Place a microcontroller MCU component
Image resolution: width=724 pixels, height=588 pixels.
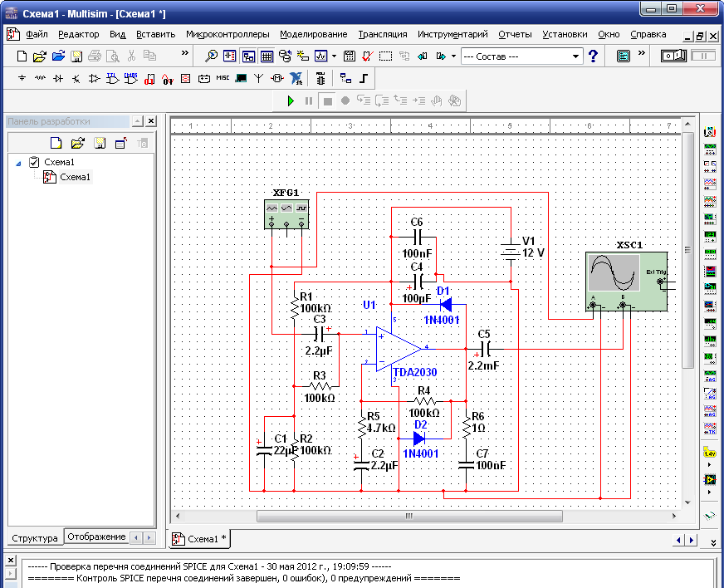320,79
